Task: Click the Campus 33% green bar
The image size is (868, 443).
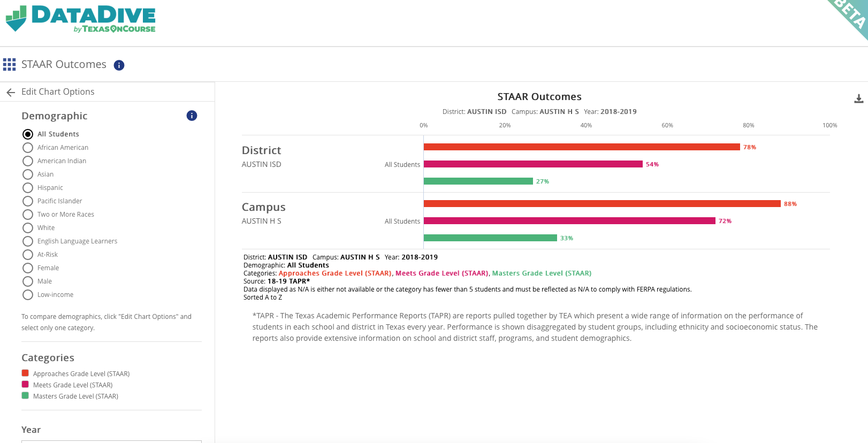Action: [490, 238]
